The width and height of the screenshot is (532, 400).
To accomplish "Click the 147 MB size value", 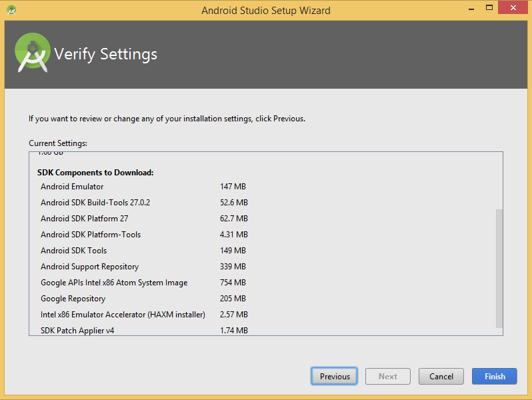I will coord(233,186).
